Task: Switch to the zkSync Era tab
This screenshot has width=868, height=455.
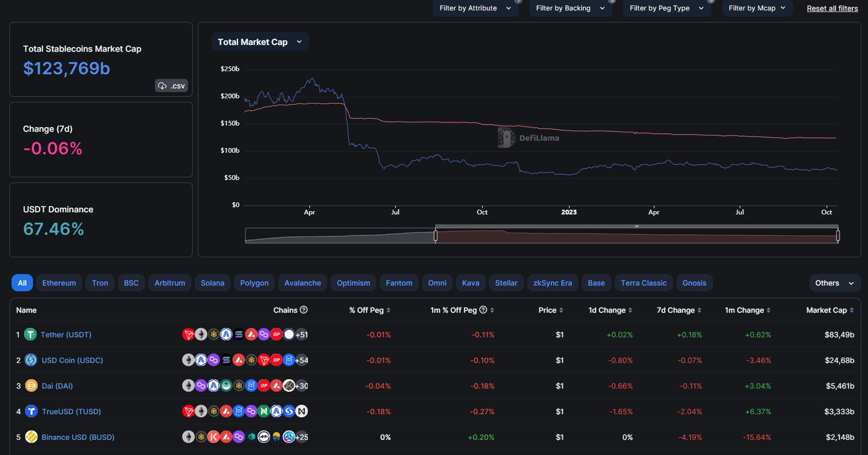Action: click(x=553, y=283)
